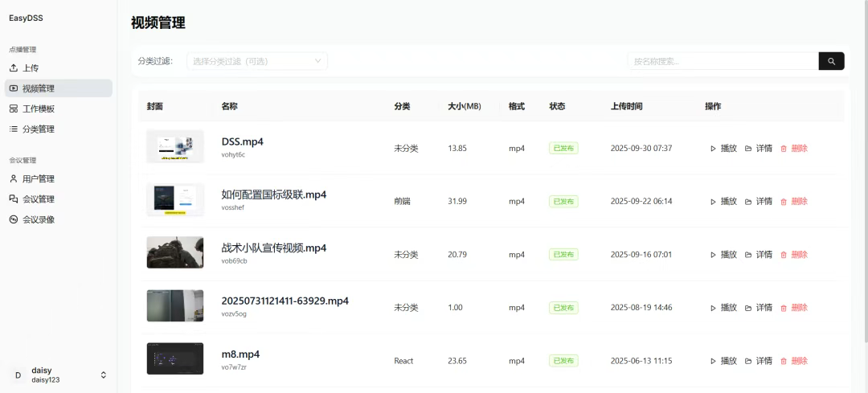Click the 20250731121411-63929.mp4 file name
Image resolution: width=868 pixels, height=393 pixels.
tap(285, 301)
